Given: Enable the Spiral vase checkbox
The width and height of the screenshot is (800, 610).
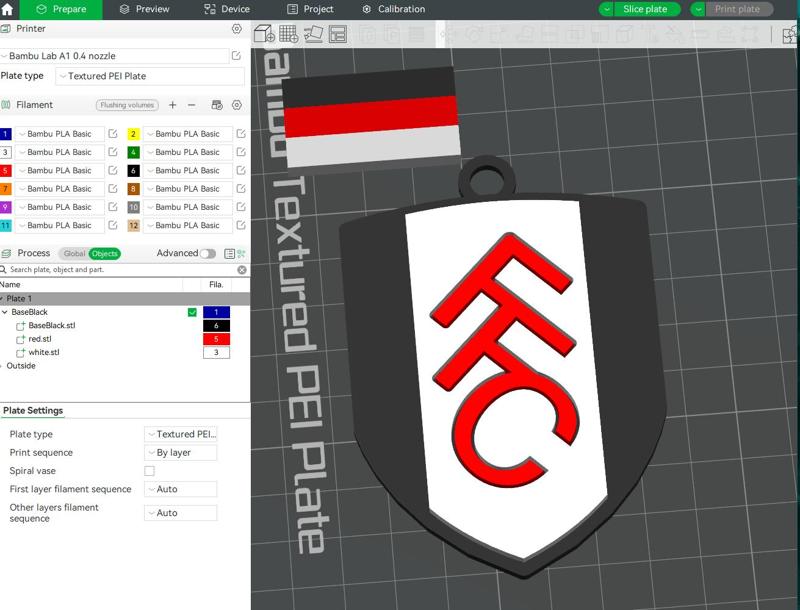Looking at the screenshot, I should pos(148,470).
